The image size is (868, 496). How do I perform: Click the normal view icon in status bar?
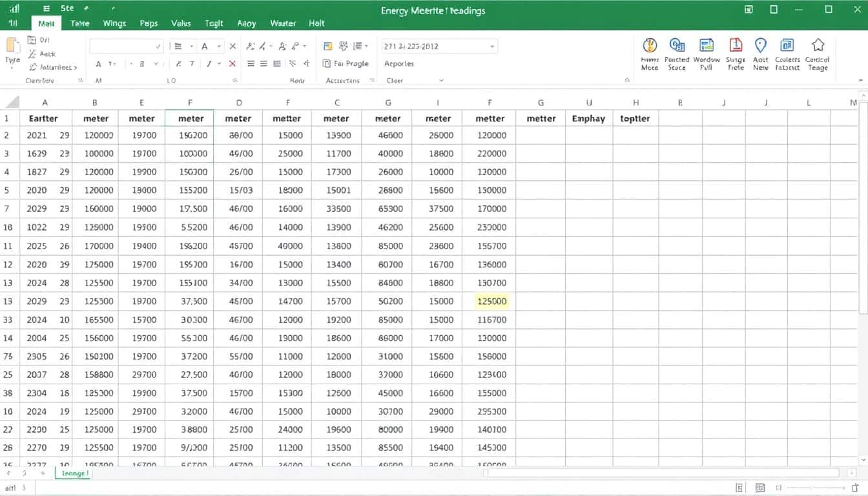[740, 488]
